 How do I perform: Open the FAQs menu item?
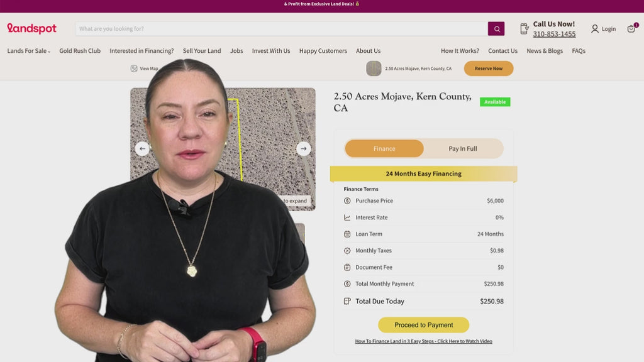(x=579, y=51)
